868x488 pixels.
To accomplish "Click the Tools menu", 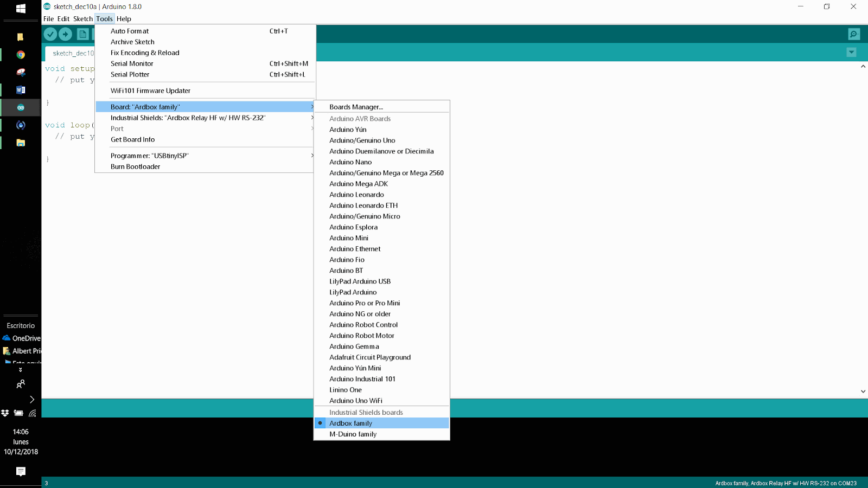I will pyautogui.click(x=105, y=18).
